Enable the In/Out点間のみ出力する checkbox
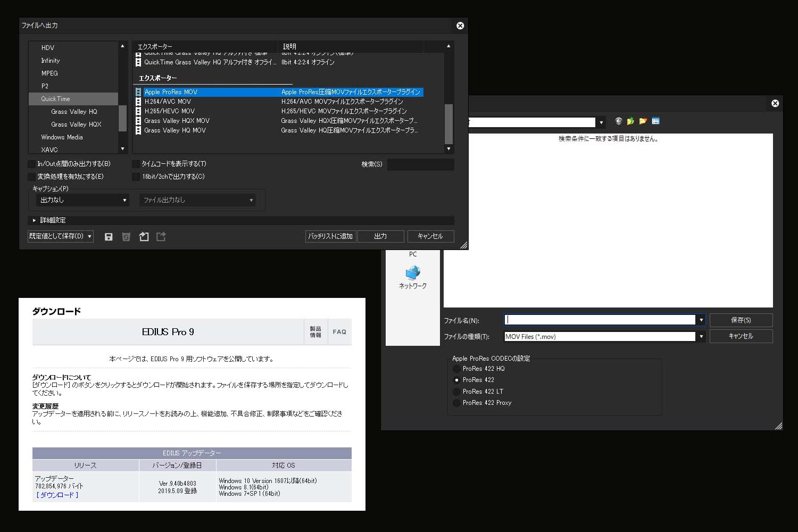This screenshot has height=532, width=798. pos(31,164)
